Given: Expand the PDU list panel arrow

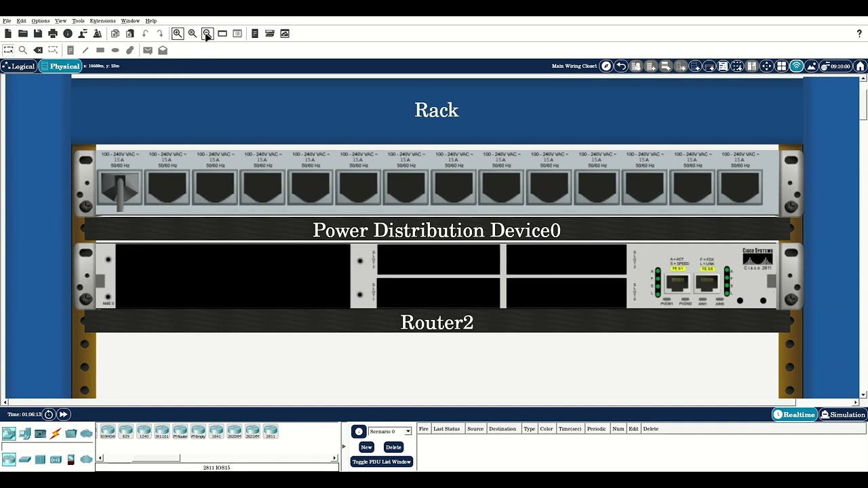Looking at the screenshot, I should click(344, 446).
